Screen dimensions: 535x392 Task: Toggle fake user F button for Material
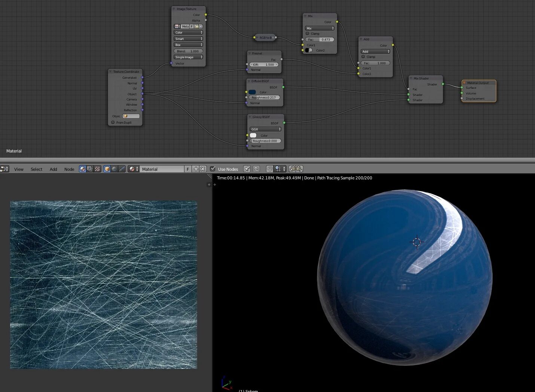pyautogui.click(x=188, y=169)
